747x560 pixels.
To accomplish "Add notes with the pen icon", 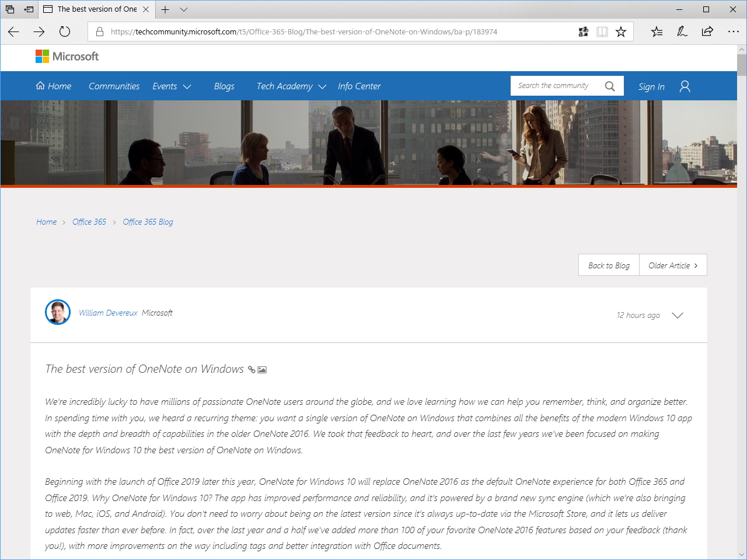I will pos(682,32).
